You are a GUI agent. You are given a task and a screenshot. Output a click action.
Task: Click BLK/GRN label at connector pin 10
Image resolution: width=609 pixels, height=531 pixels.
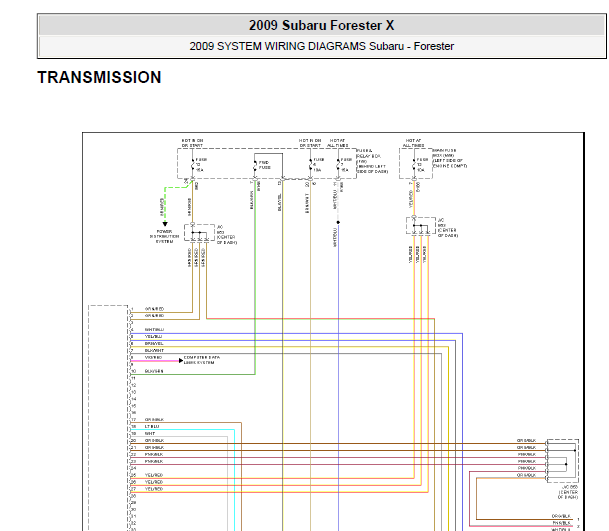point(154,371)
